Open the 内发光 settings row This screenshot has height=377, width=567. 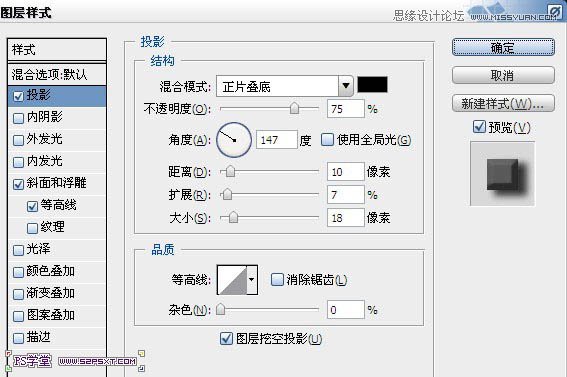(x=57, y=162)
